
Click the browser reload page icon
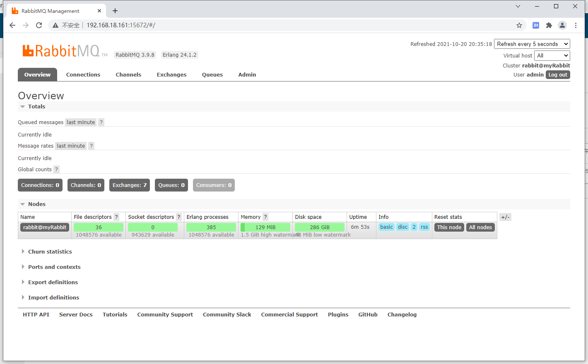(39, 25)
